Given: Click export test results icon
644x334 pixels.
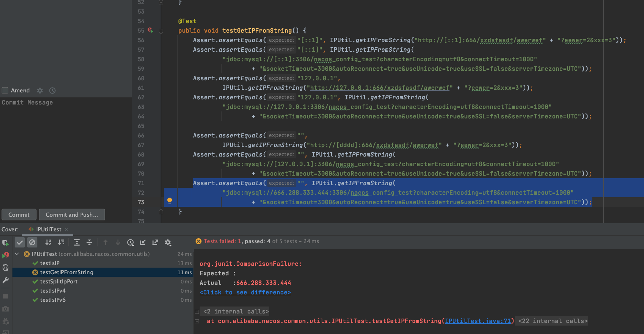Looking at the screenshot, I should click(155, 242).
